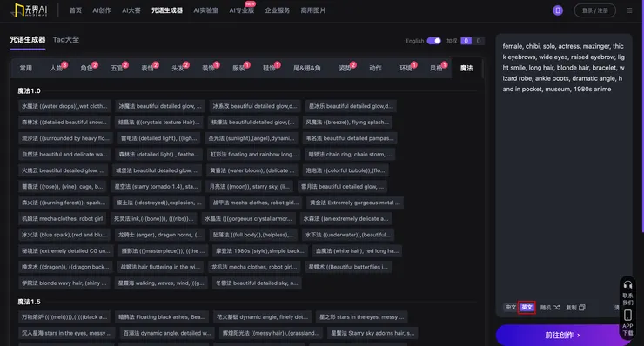The width and height of the screenshot is (644, 346).
Task: Open AI大赛 in top navigation
Action: (131, 10)
